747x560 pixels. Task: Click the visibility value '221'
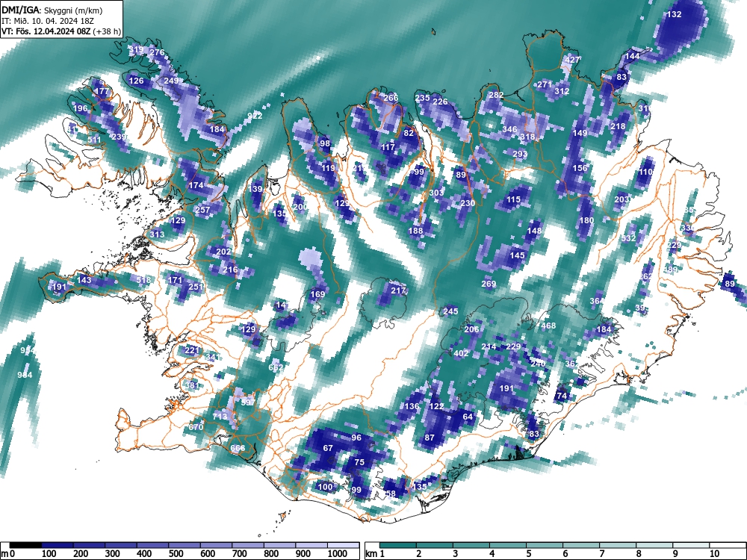[191, 350]
